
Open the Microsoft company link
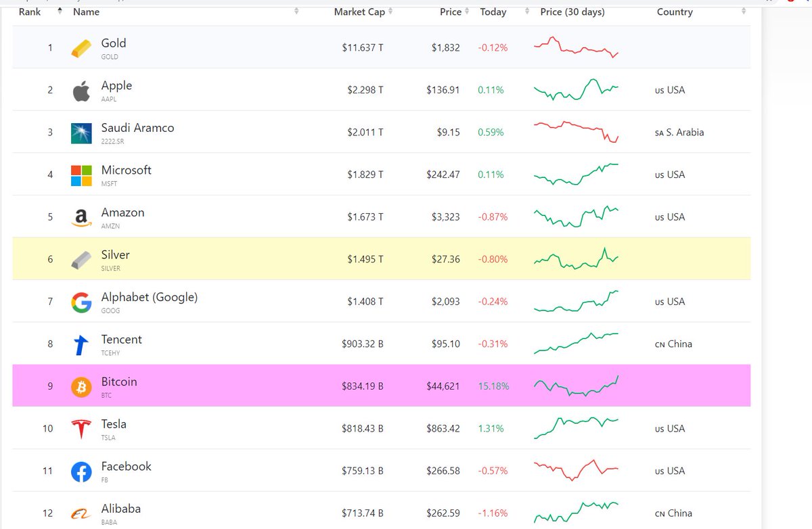(x=126, y=170)
